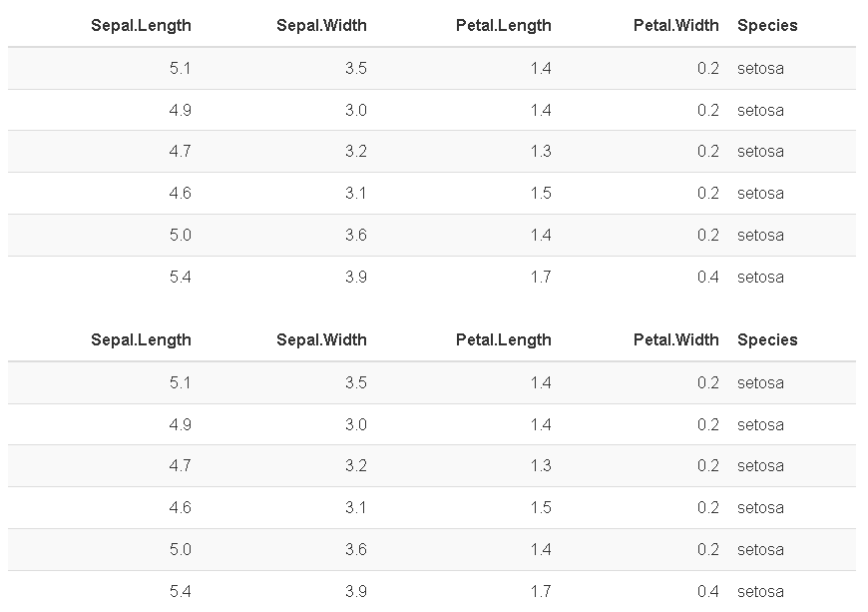Click the Sepal.Width header in second table
This screenshot has width=868, height=612.
[x=321, y=339]
